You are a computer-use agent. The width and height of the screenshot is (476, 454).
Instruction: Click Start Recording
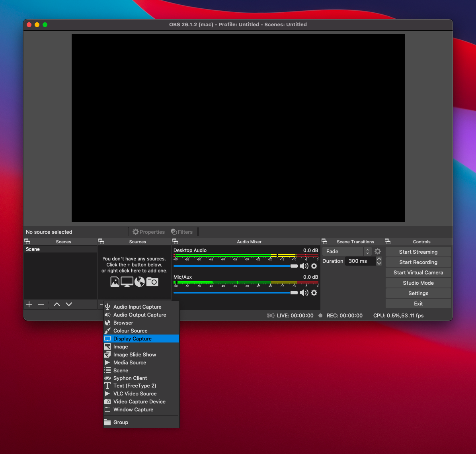418,262
